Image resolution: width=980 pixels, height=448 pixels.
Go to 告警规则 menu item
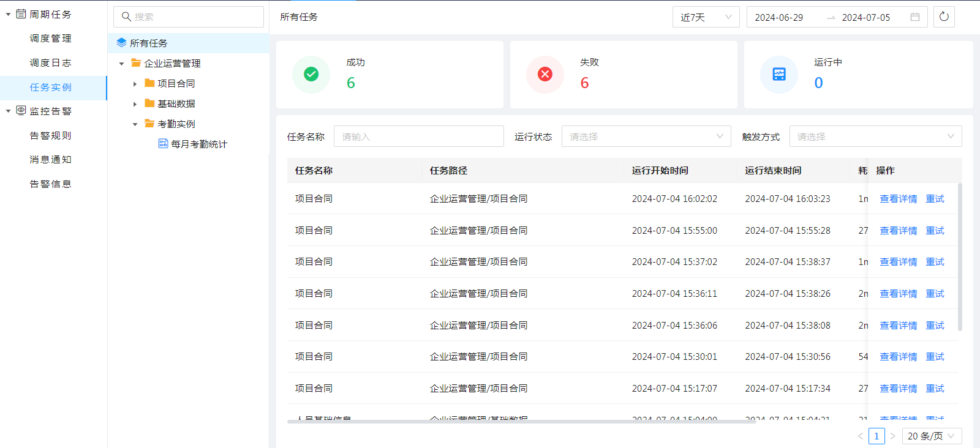click(51, 136)
